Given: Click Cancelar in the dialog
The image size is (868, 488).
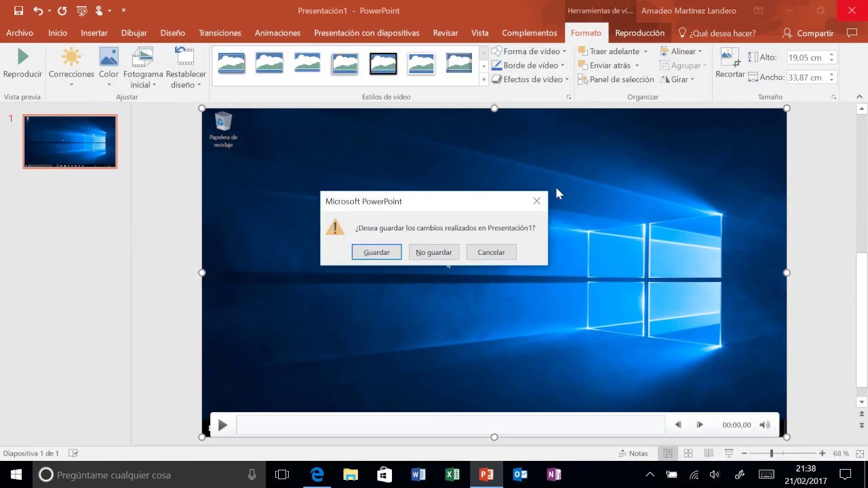Looking at the screenshot, I should [x=491, y=252].
